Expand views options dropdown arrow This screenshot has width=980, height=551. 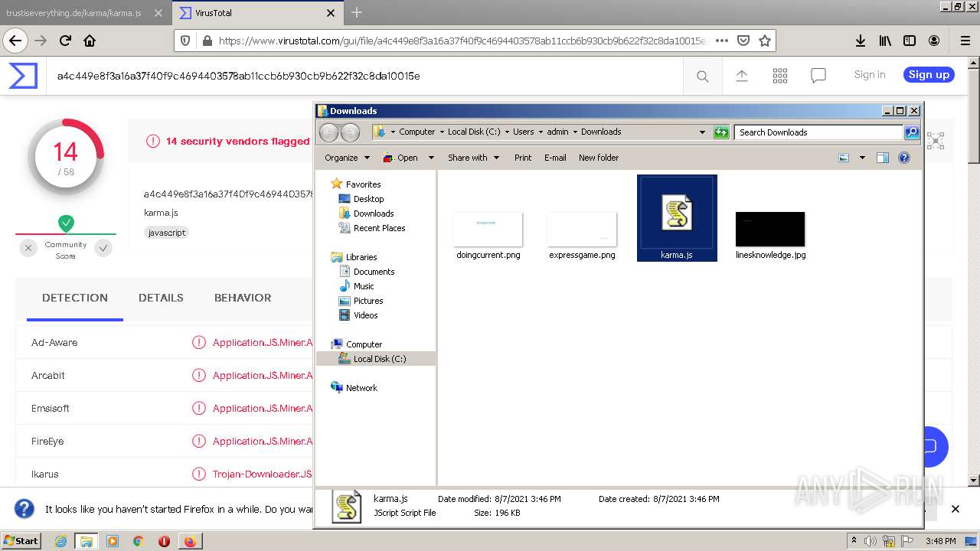862,158
